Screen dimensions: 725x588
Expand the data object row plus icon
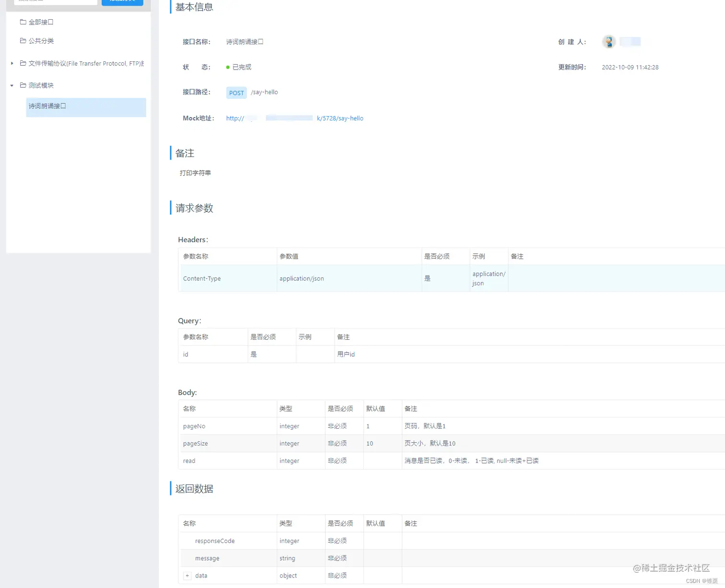pos(187,576)
